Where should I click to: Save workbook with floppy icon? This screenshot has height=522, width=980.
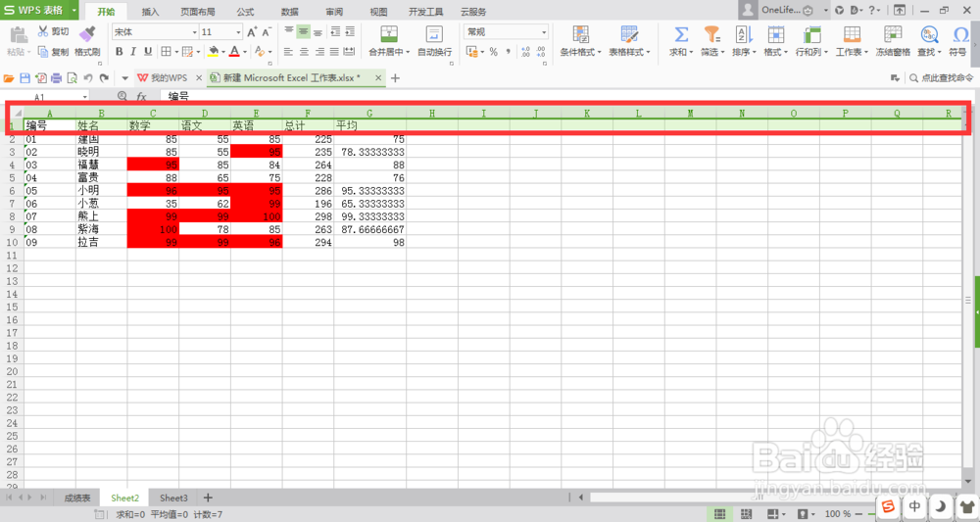(25, 78)
